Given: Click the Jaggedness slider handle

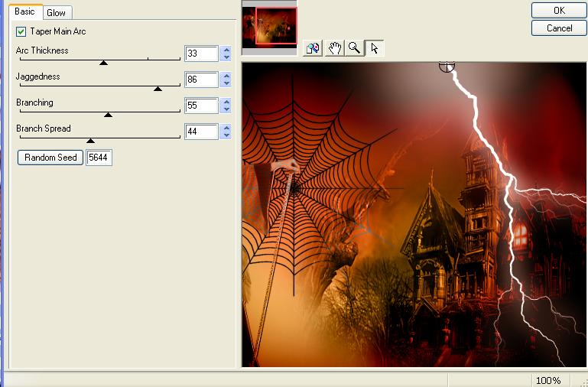Looking at the screenshot, I should click(x=158, y=89).
